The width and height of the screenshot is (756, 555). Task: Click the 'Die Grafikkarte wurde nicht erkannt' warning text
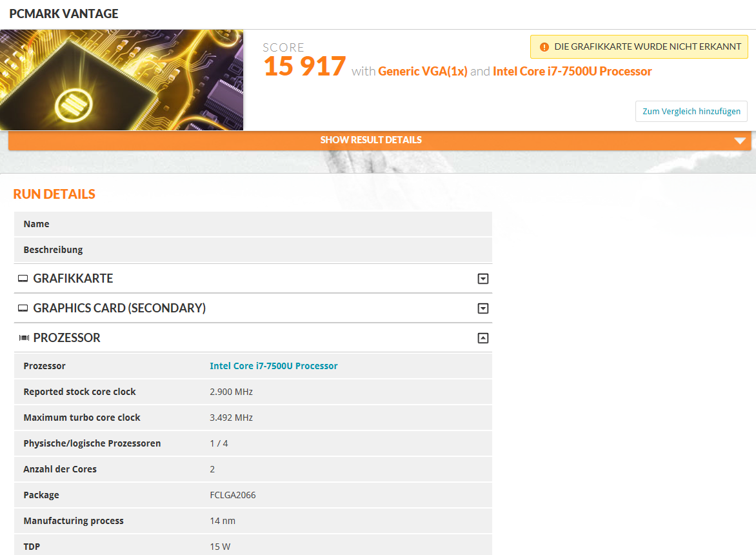[648, 47]
